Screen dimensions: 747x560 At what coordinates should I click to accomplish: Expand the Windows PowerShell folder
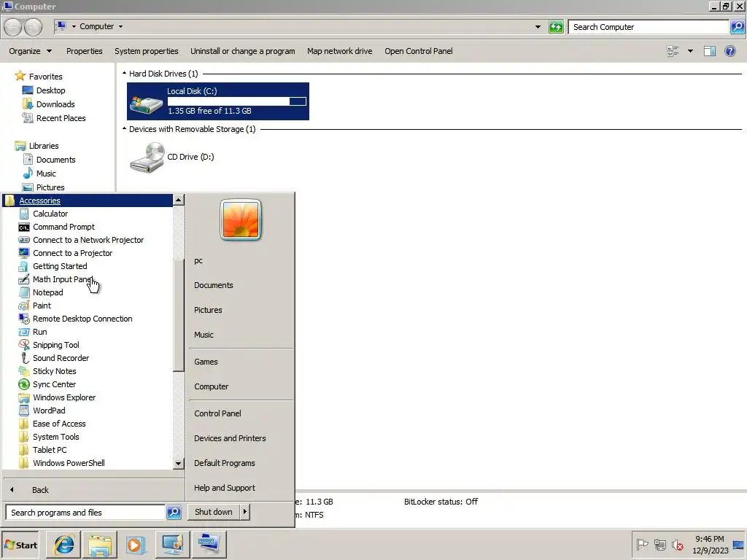click(68, 463)
